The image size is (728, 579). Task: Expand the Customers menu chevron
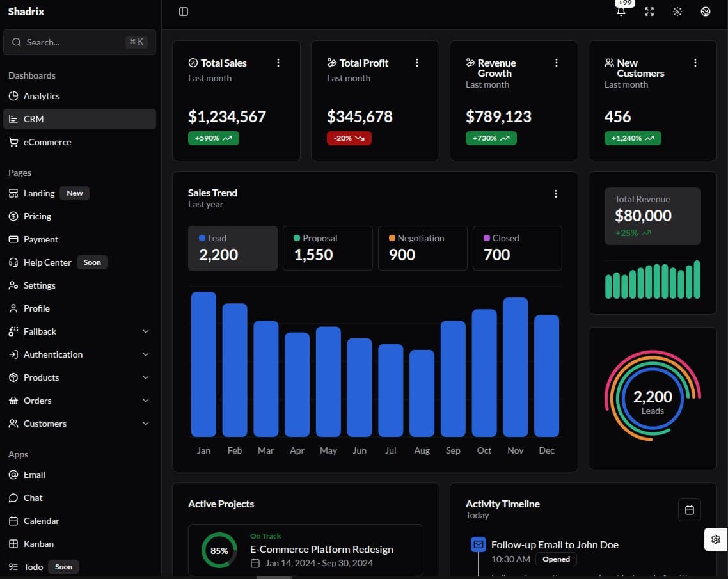click(146, 424)
